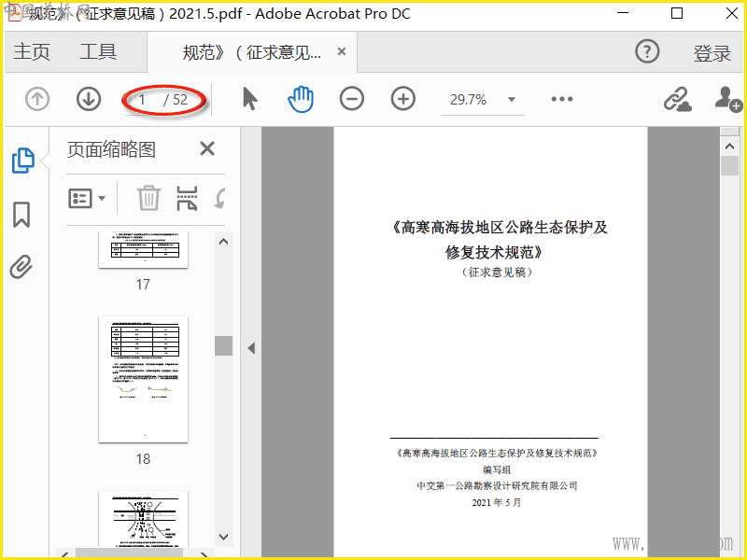Close the document tab
Screen dimensions: 747x560
[x=342, y=51]
